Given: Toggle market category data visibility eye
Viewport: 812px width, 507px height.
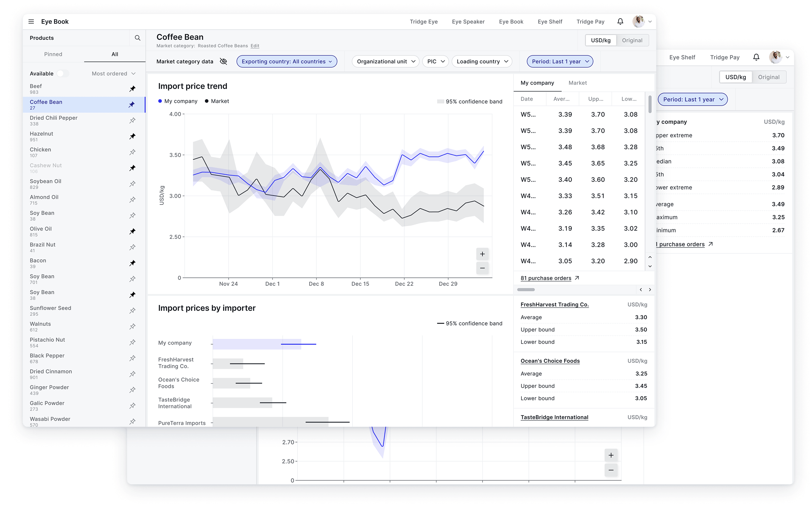Looking at the screenshot, I should click(223, 61).
